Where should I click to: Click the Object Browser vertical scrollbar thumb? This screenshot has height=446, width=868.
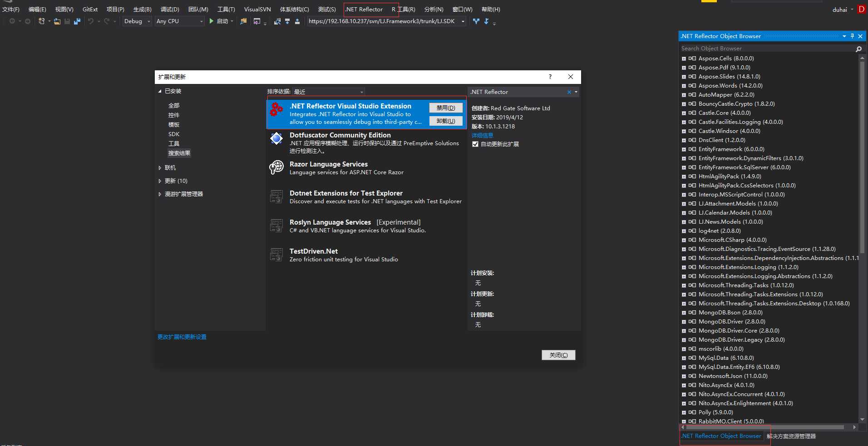(x=862, y=157)
